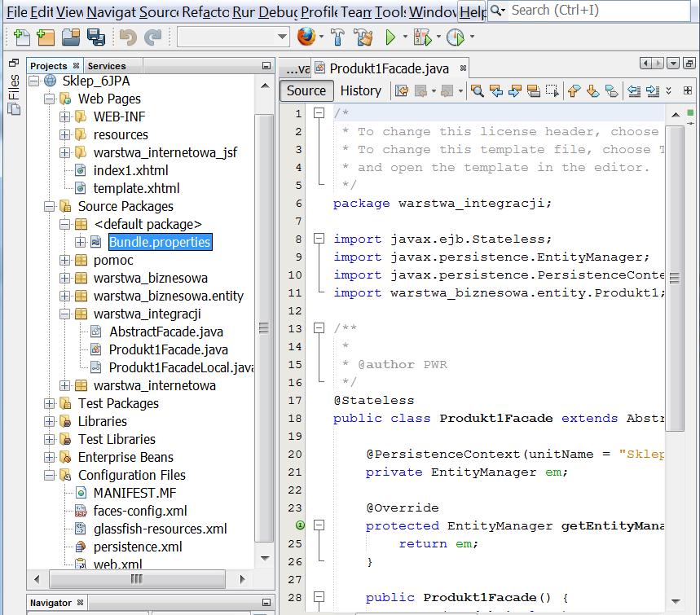Click the New File toolbar icon
700x615 pixels.
pyautogui.click(x=21, y=37)
